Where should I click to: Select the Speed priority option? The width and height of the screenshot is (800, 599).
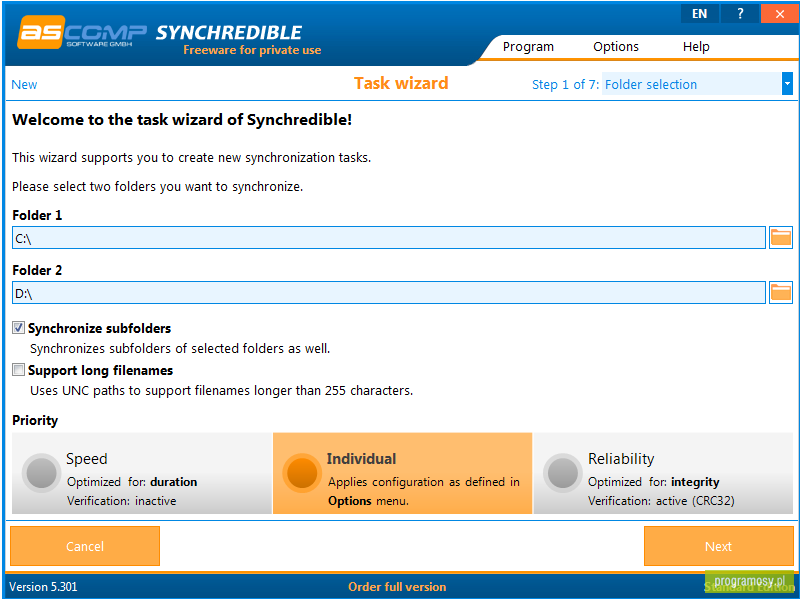click(x=142, y=473)
